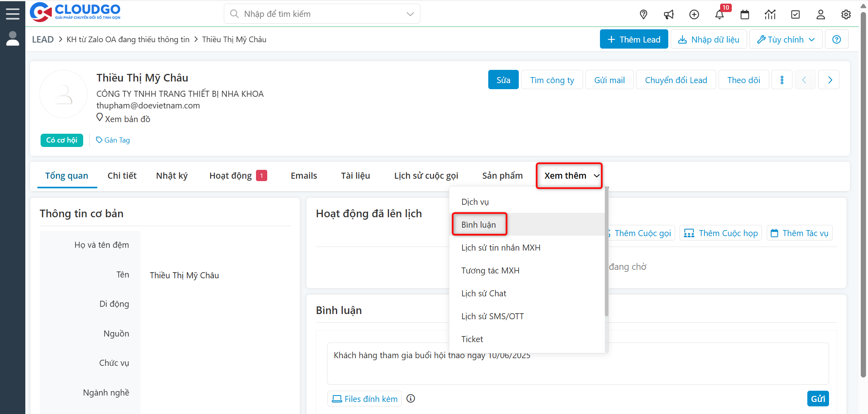Choose Lịch sử Chat menu entry
The width and height of the screenshot is (868, 414).
click(x=483, y=293)
